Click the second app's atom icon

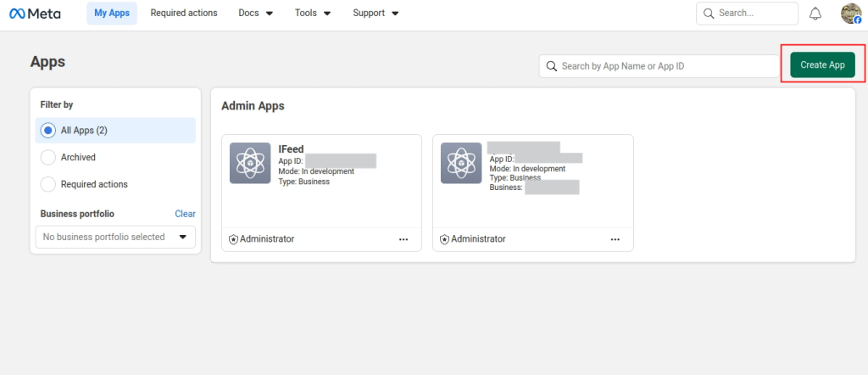tap(461, 163)
